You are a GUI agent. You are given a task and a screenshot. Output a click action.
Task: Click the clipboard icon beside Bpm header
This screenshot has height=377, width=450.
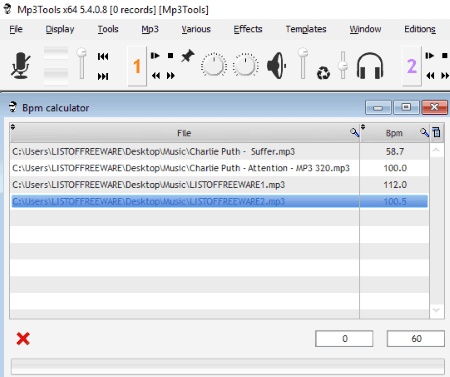436,132
